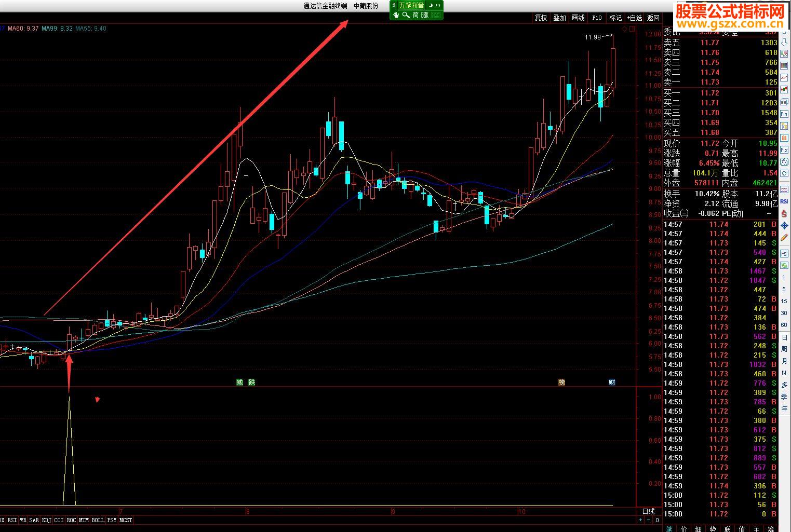Select the BOLL indicator tab
The image size is (791, 532).
click(98, 520)
